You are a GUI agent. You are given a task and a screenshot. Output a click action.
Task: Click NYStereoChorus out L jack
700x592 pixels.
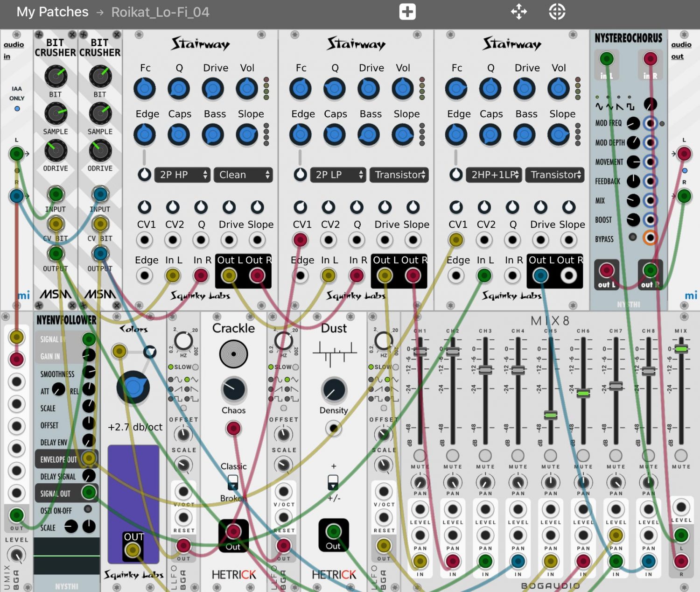pos(606,270)
